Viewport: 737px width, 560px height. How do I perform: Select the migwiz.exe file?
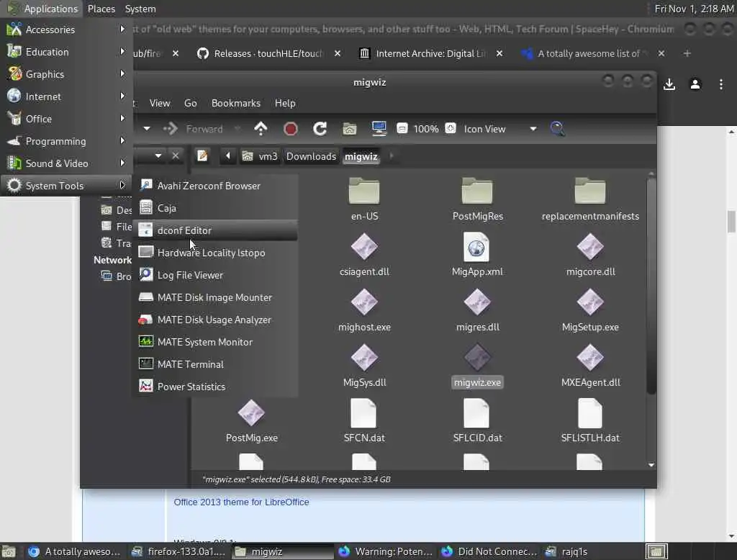[x=477, y=366]
